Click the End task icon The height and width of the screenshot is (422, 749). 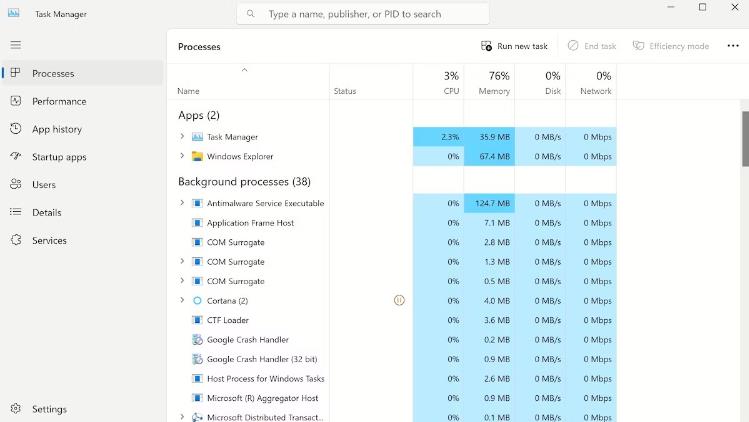pos(573,46)
